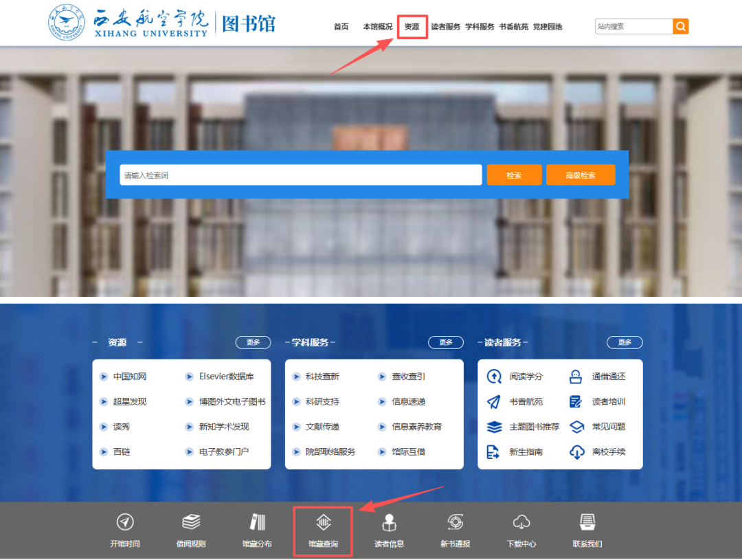Open the 资源 menu in the top navigation
The width and height of the screenshot is (742, 560).
click(x=412, y=27)
